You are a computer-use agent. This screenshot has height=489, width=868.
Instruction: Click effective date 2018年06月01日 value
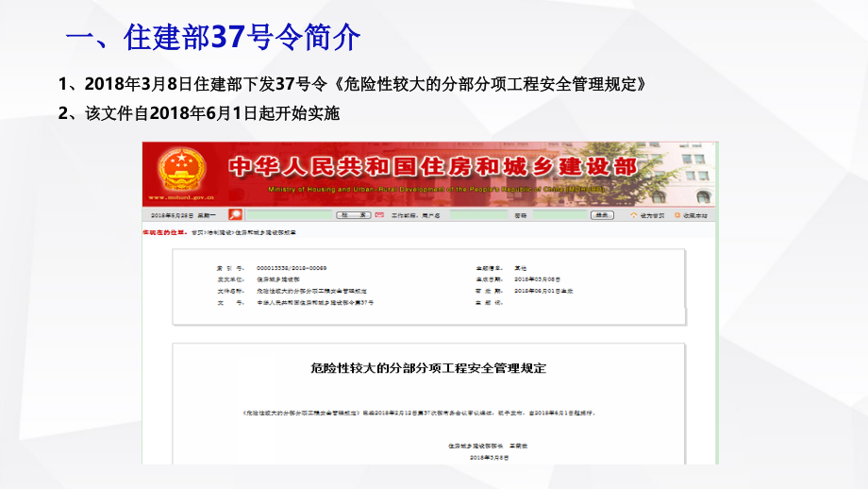pyautogui.click(x=543, y=291)
